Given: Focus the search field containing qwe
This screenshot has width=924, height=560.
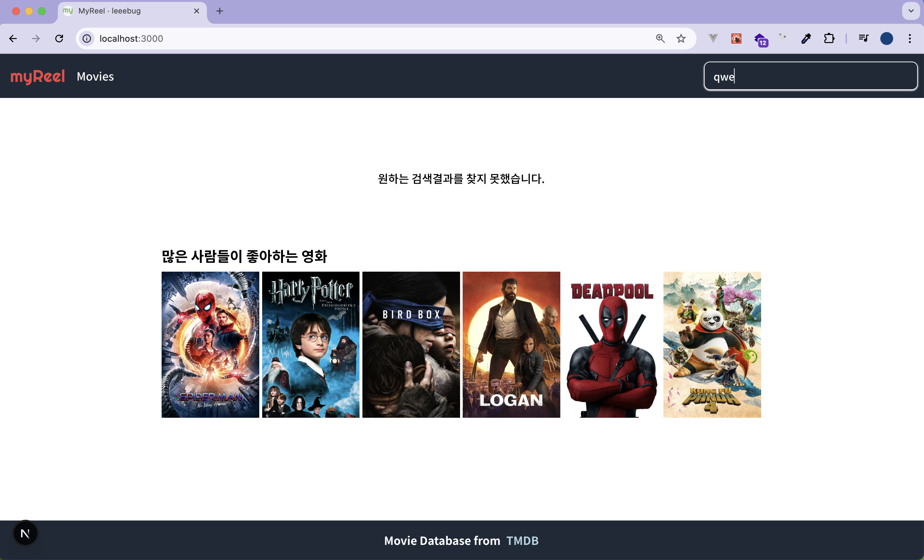Looking at the screenshot, I should [x=811, y=76].
